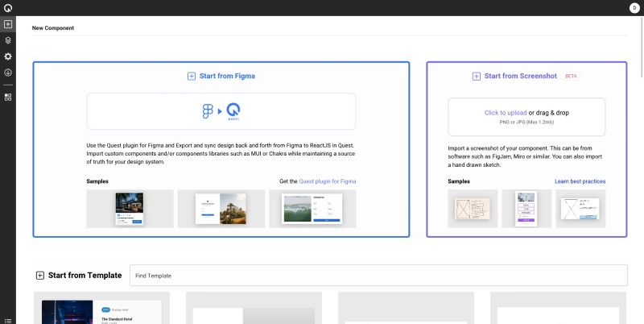Click the screenshot drag & drop upload area
The image size is (644, 324).
click(526, 117)
